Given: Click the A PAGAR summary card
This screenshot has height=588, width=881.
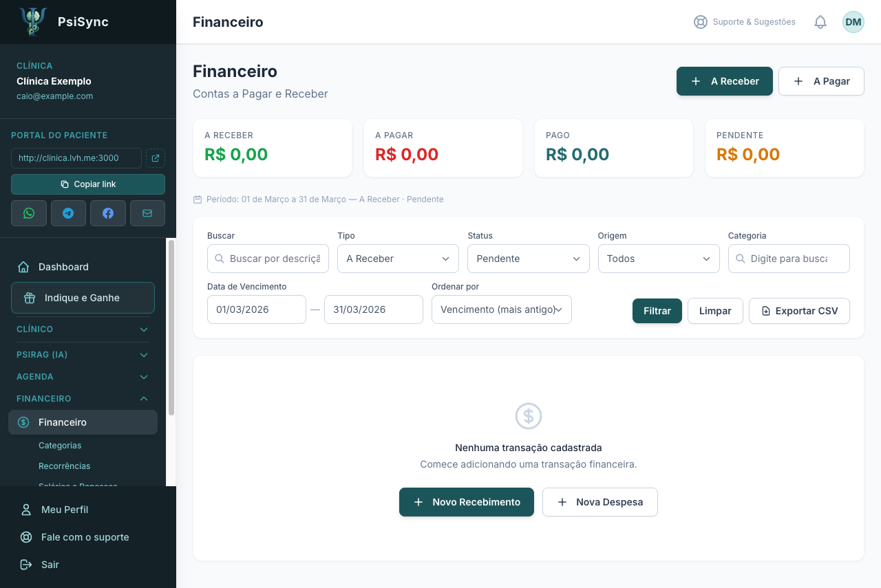Looking at the screenshot, I should (x=443, y=148).
